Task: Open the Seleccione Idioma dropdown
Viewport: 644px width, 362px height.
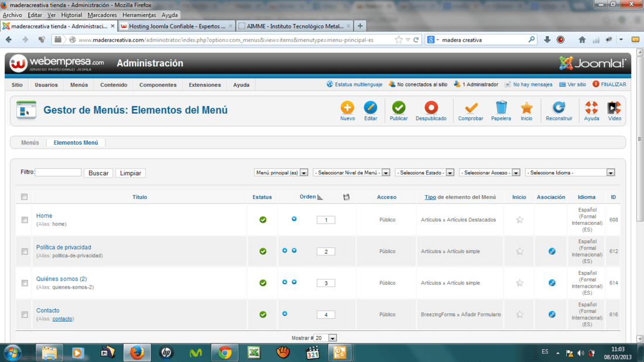Action: (x=570, y=173)
